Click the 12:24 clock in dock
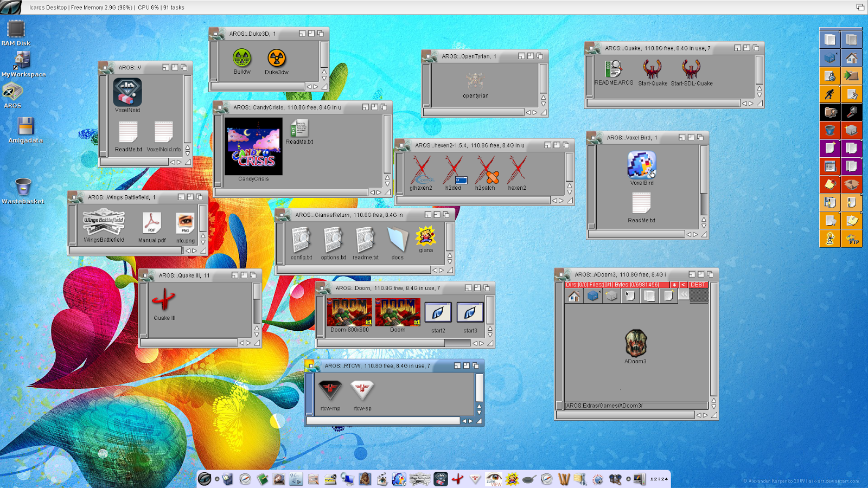This screenshot has height=488, width=868. (659, 479)
